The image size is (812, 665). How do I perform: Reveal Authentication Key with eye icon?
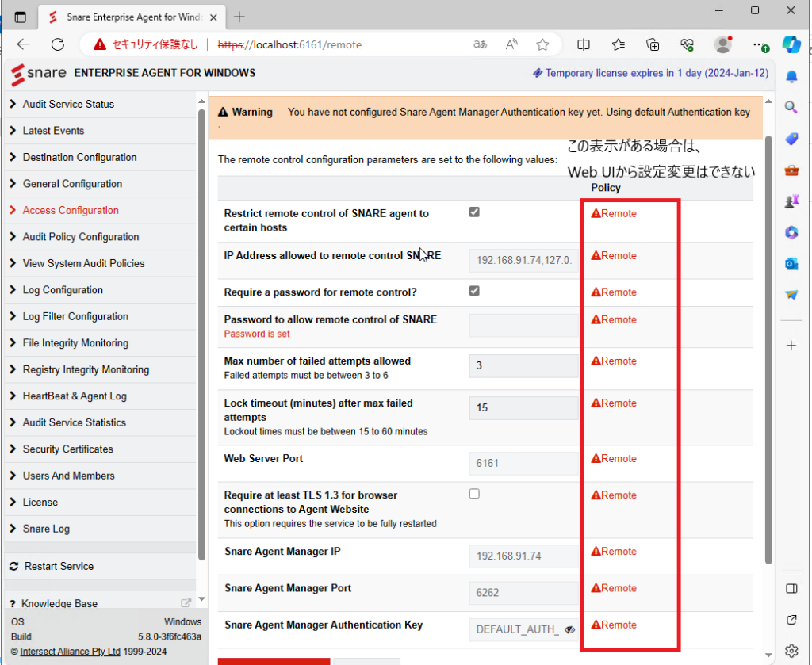click(569, 630)
